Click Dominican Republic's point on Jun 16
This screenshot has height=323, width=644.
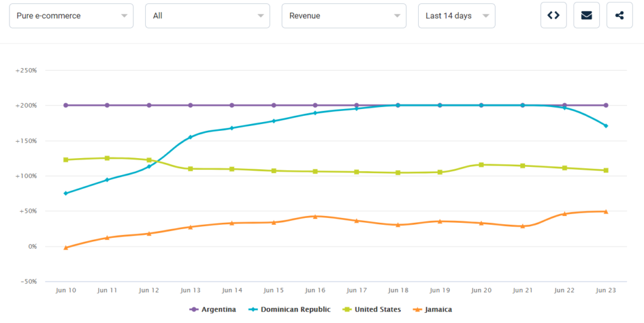315,113
